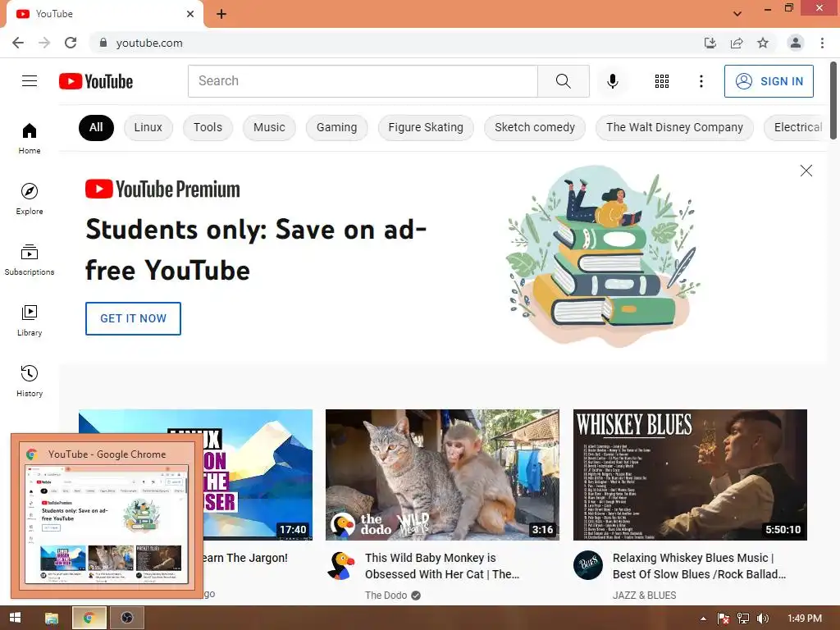The width and height of the screenshot is (840, 630).
Task: Open Library in sidebar
Action: (x=30, y=321)
